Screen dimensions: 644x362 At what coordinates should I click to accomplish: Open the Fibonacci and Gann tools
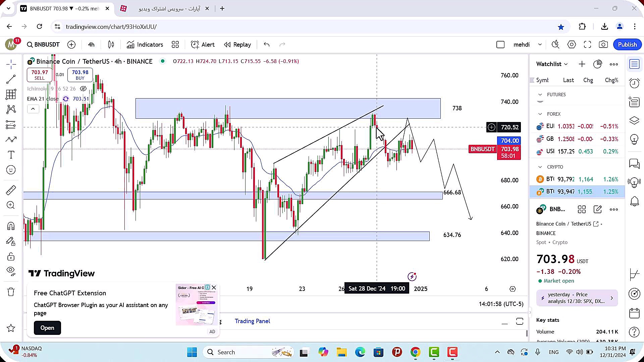pyautogui.click(x=11, y=94)
